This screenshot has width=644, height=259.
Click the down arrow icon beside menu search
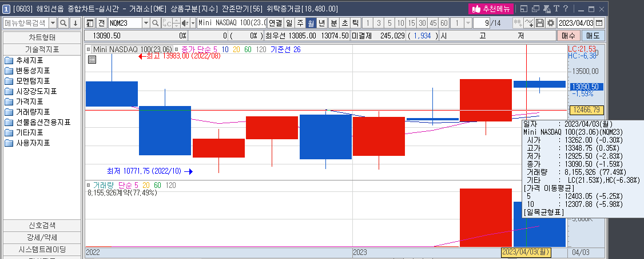(x=75, y=23)
